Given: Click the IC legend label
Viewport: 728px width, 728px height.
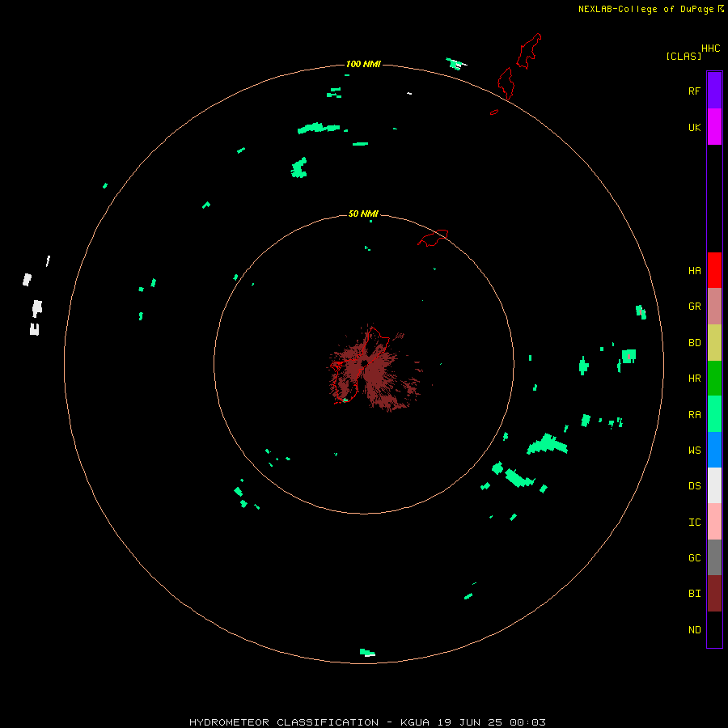Looking at the screenshot, I should 694,522.
